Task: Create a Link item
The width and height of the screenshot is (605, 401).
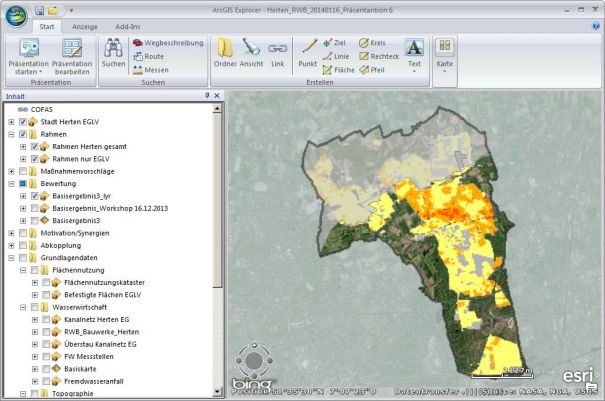Action: pyautogui.click(x=277, y=54)
